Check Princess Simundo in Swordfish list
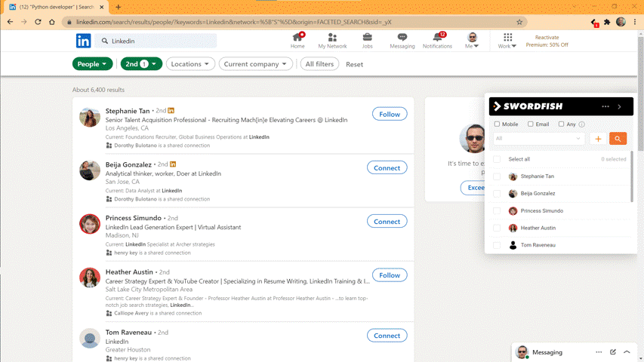Image resolution: width=644 pixels, height=362 pixels. (497, 211)
